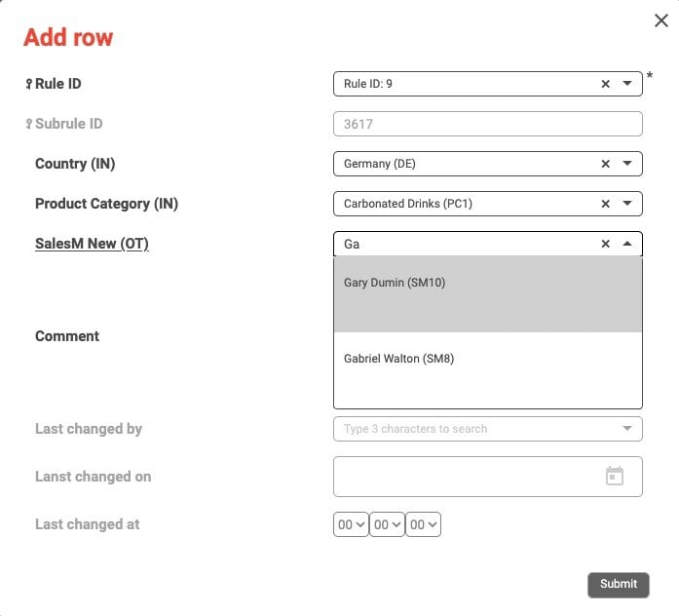The width and height of the screenshot is (679, 616).
Task: Click the Germany (DE) selected value
Action: [380, 164]
